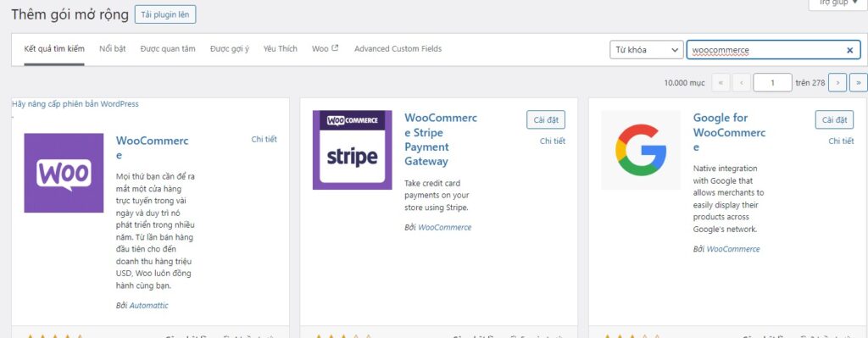Click the Thêm gói mở rộng heading
Screen dimensions: 868x338
[x=70, y=14]
